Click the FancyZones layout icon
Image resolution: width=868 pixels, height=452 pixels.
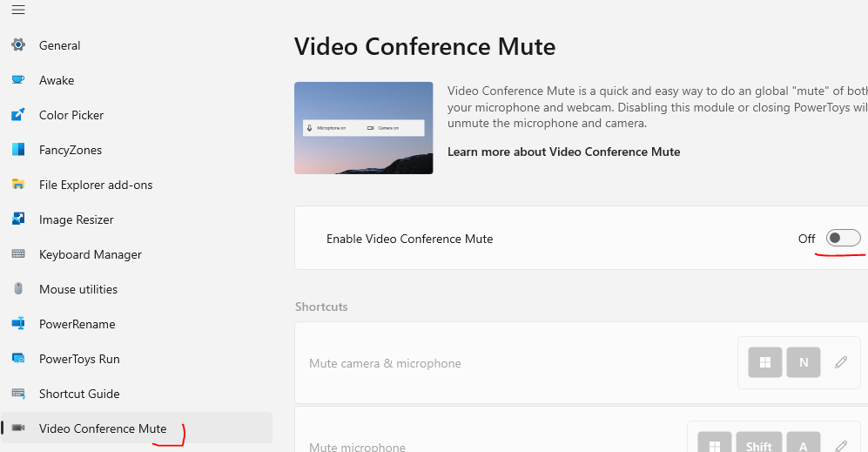point(18,150)
